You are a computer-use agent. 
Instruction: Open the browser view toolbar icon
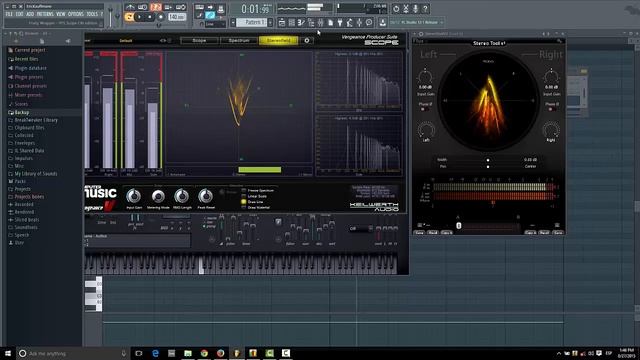(311, 22)
